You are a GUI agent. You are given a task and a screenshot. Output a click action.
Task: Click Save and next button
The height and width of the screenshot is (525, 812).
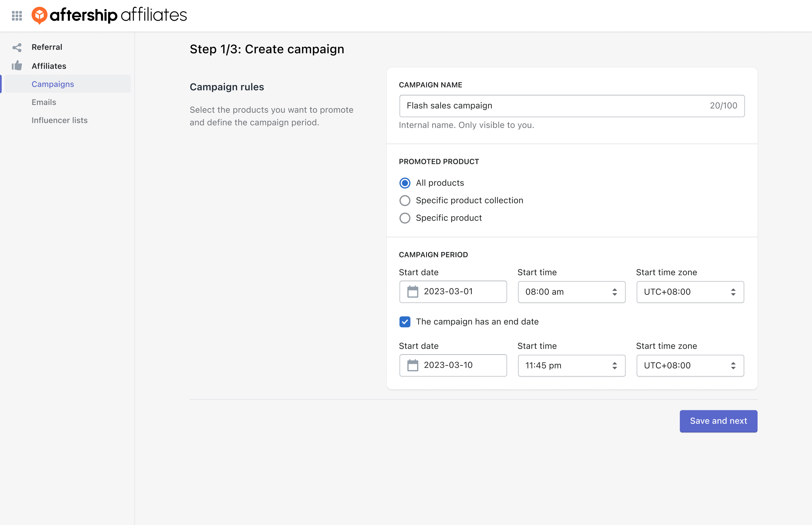point(718,421)
